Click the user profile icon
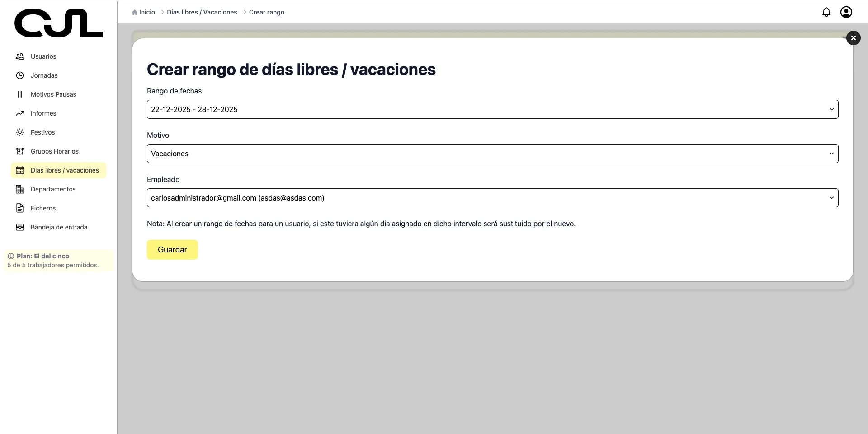 tap(846, 12)
